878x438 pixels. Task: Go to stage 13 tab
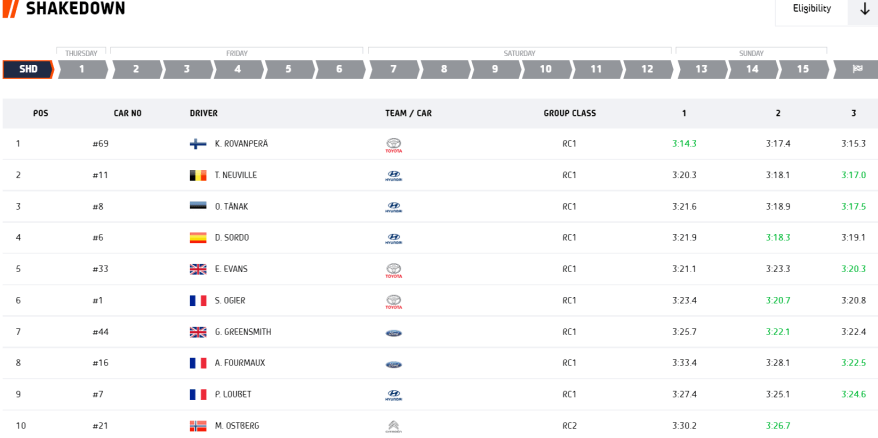(701, 70)
